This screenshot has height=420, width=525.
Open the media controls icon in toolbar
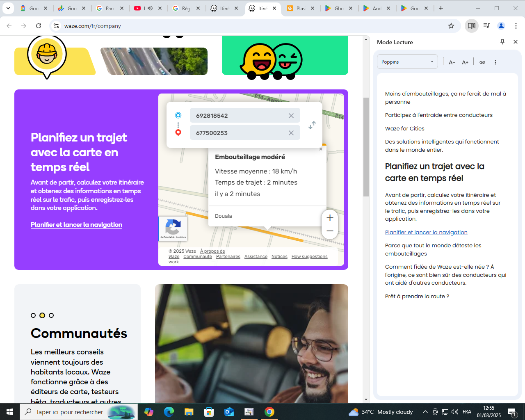pos(486,26)
